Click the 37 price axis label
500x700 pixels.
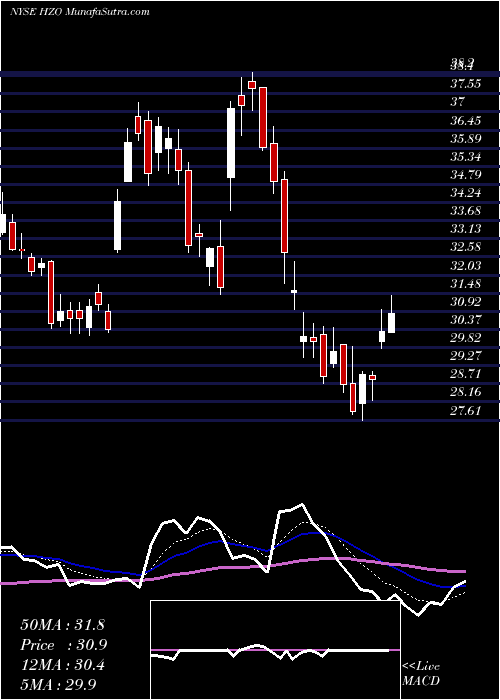click(x=458, y=102)
